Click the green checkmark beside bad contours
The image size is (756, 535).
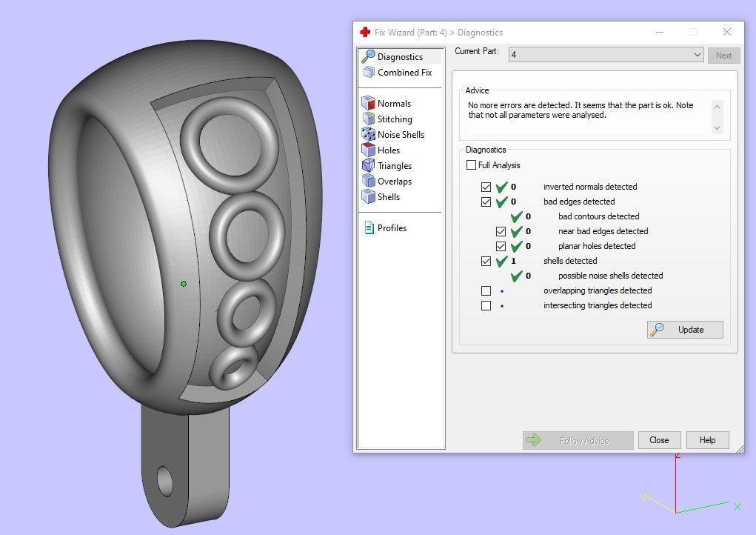516,216
